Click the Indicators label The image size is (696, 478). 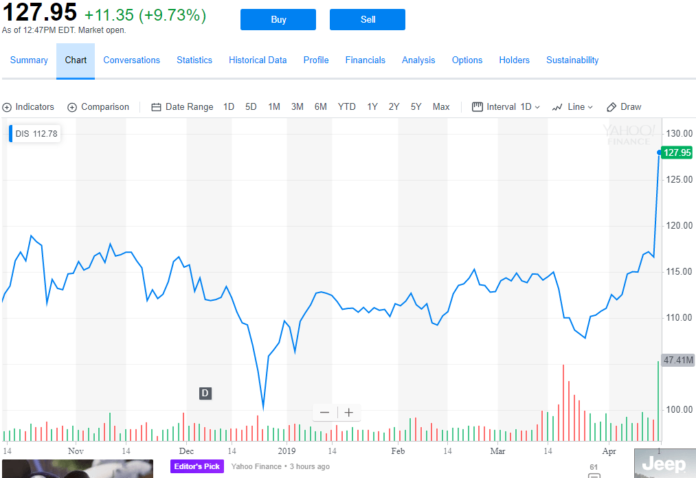[x=35, y=107]
